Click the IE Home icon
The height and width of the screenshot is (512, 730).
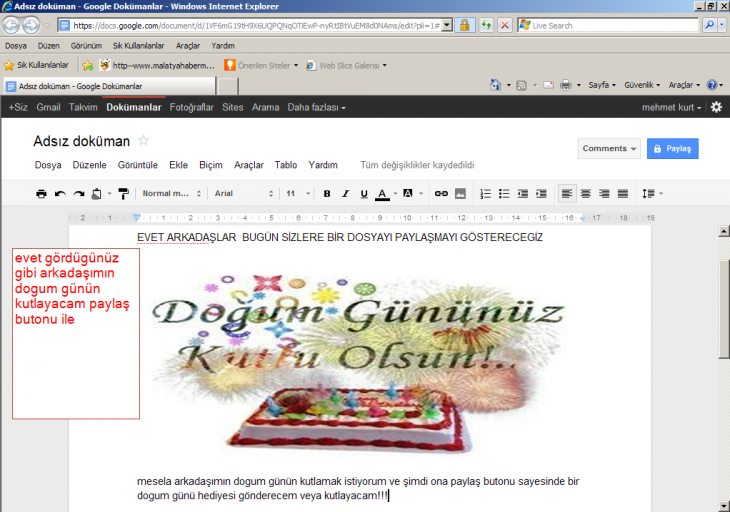coord(495,85)
